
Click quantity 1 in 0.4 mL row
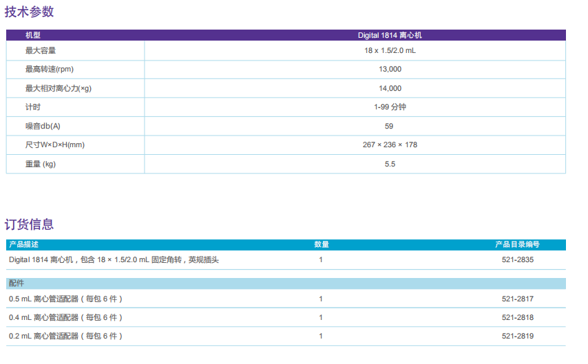(x=321, y=317)
